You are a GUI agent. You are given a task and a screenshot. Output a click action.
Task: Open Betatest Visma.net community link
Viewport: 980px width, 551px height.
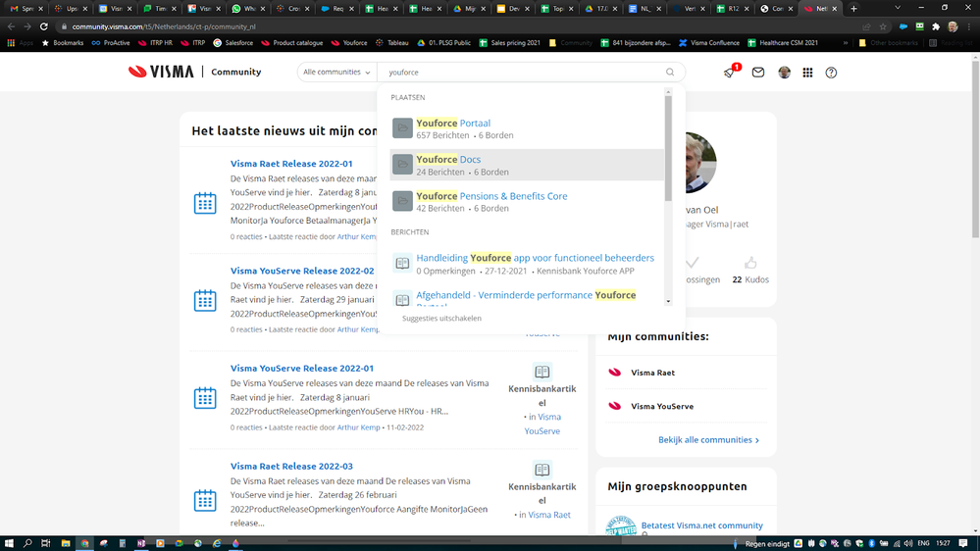[x=701, y=526]
